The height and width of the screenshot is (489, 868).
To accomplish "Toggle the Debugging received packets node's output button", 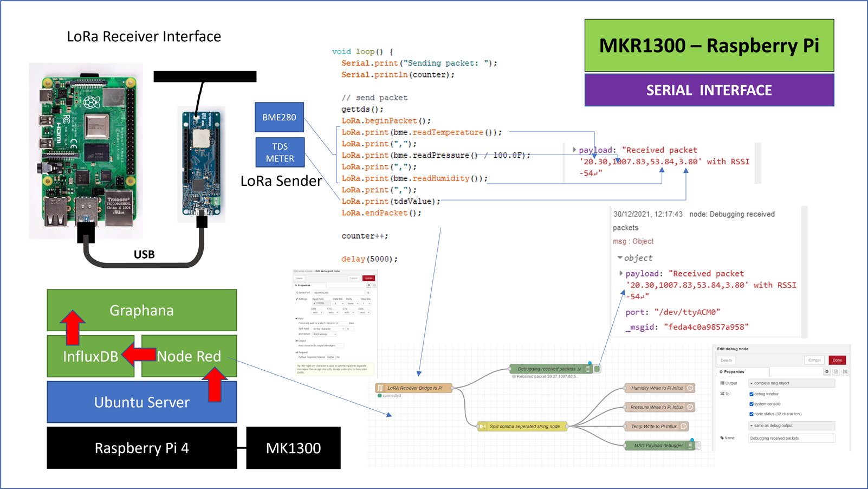I will click(x=597, y=369).
